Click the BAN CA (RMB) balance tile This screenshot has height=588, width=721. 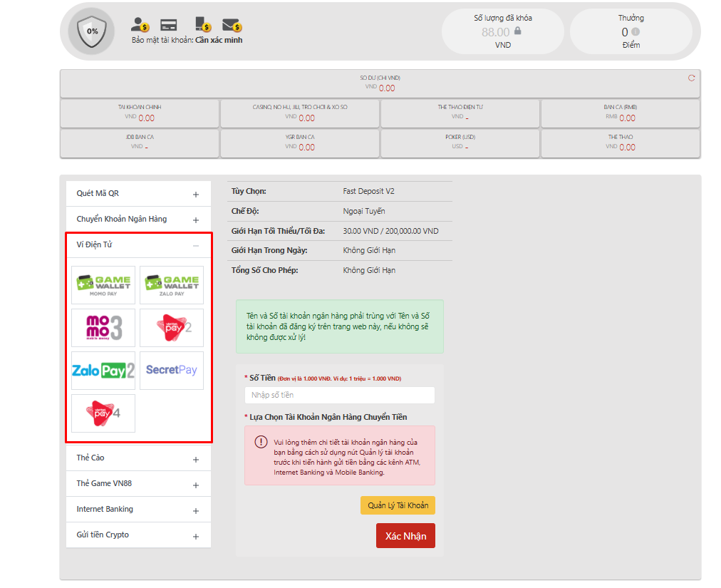(x=621, y=113)
